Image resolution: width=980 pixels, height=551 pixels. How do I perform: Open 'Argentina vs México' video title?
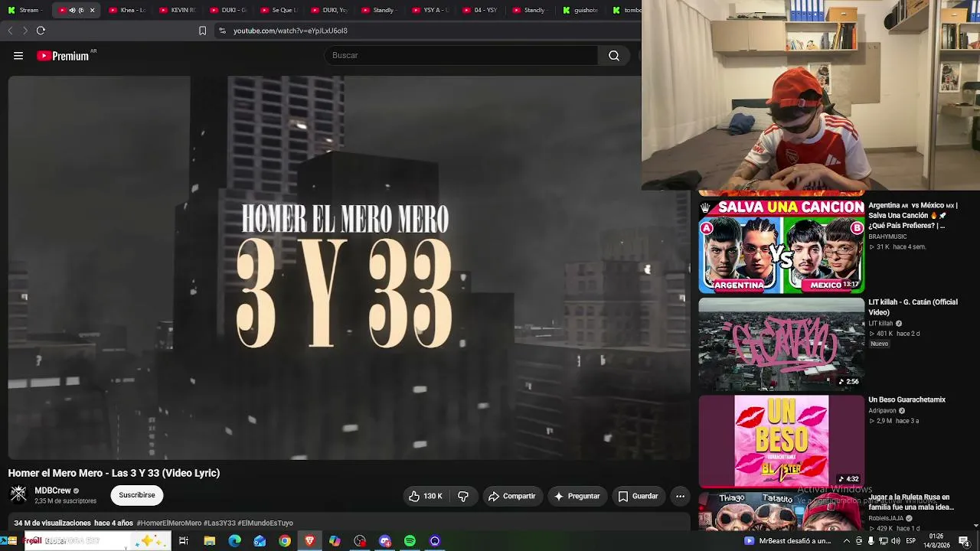tap(913, 216)
